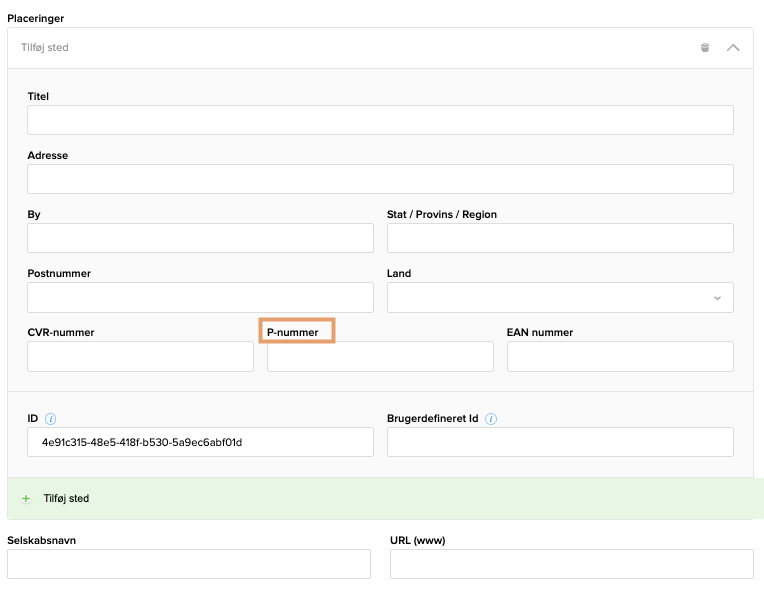The height and width of the screenshot is (589, 764).
Task: Click the Stat / Provins / Region label
Action: 442,214
